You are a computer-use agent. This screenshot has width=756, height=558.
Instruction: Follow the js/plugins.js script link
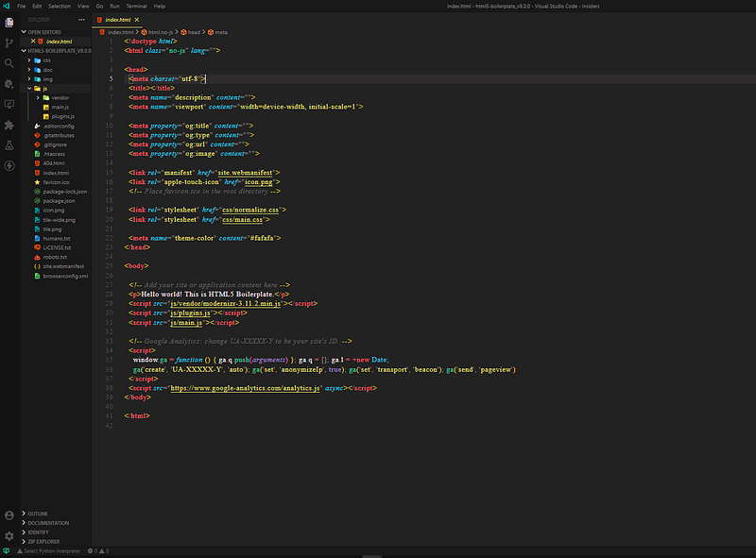click(x=190, y=313)
